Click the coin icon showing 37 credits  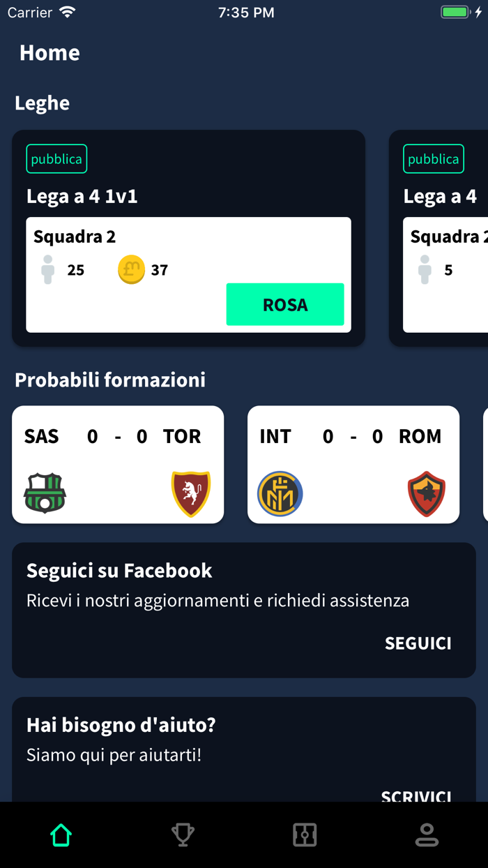[130, 269]
